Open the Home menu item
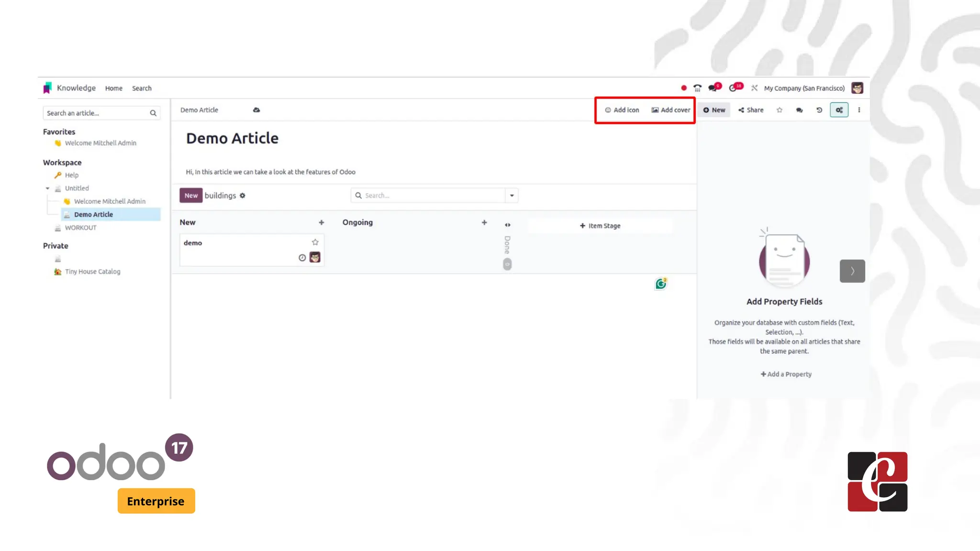The image size is (980, 551). pos(113,88)
